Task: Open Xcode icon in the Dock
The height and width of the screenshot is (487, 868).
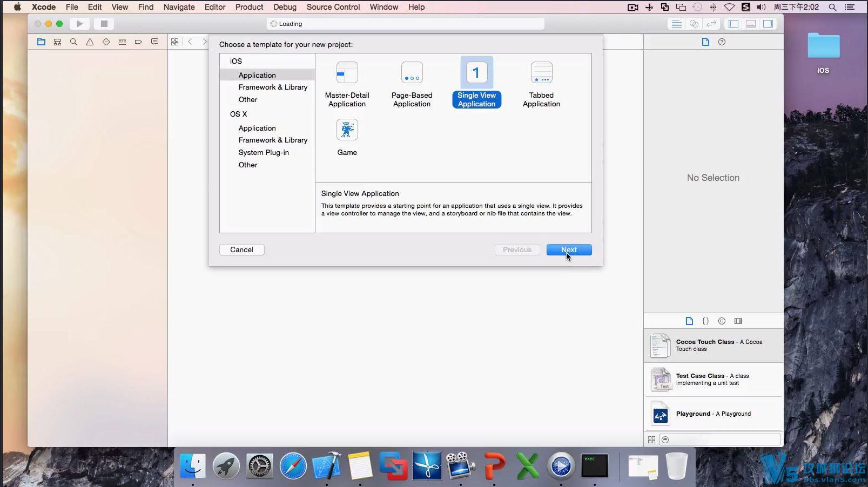Action: coord(326,466)
